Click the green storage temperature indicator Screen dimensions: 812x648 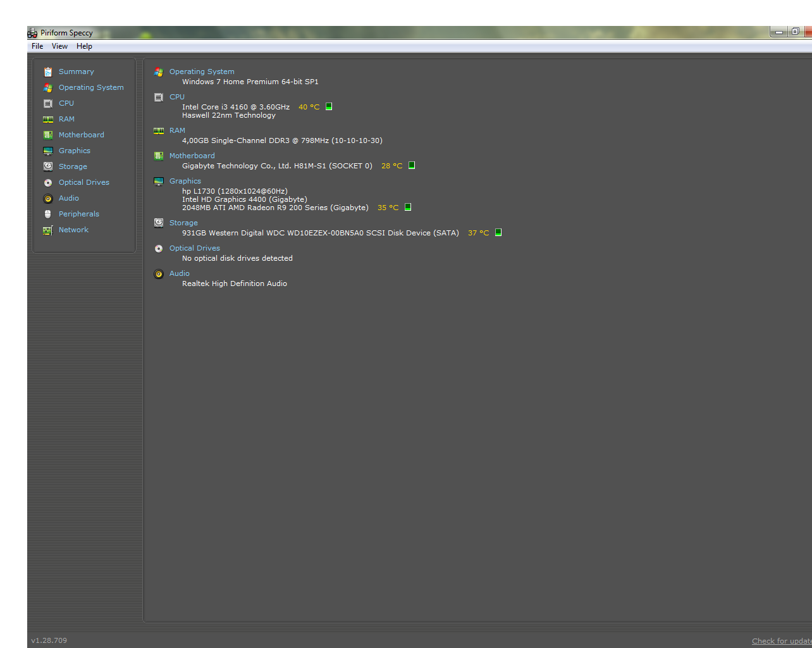[x=498, y=232]
